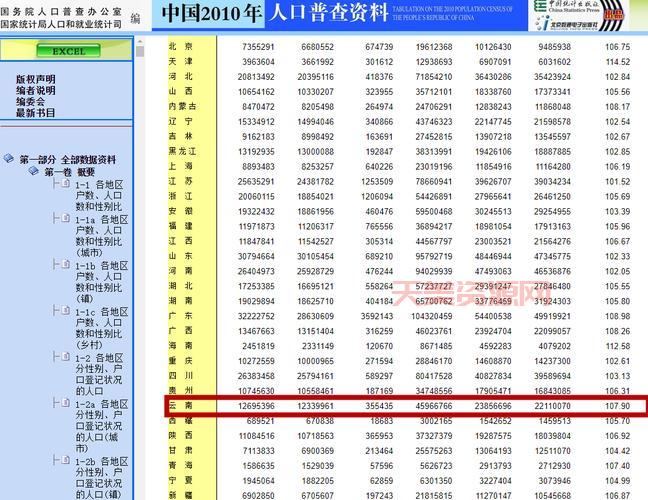Select the 青海 row label
The image size is (648, 500).
coord(181,465)
